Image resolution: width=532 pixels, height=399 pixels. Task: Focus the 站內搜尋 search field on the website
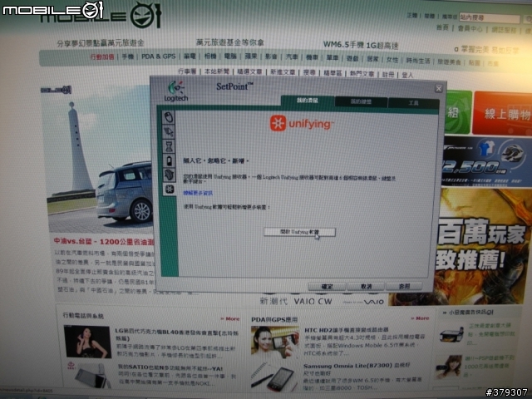point(490,18)
